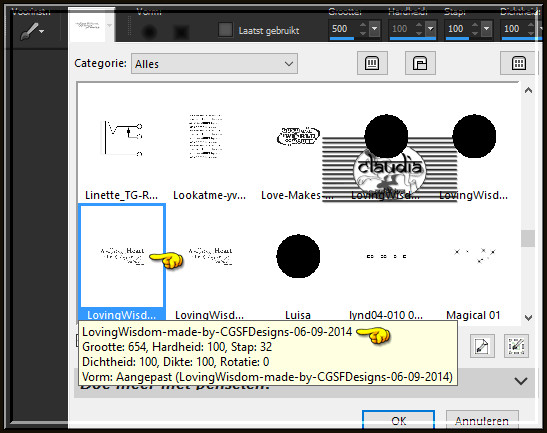Screen dimensions: 547x433
Task: Select the top-right LovingWisd... round brush
Action: pos(473,144)
